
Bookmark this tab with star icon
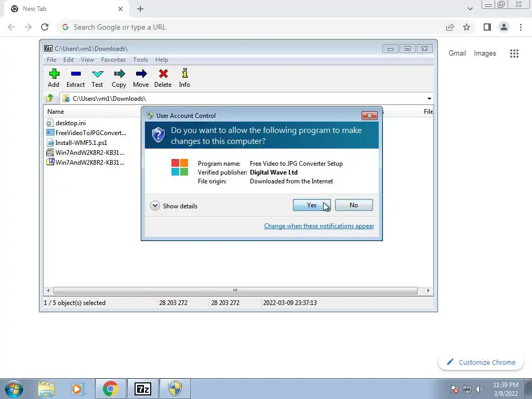[467, 27]
